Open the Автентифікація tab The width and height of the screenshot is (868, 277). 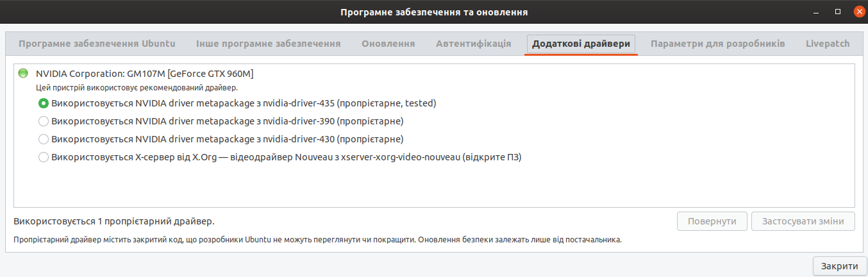tap(473, 44)
